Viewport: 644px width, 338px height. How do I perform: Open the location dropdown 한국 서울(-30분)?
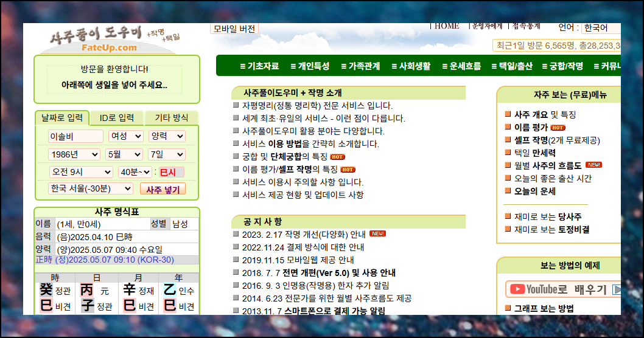pos(90,188)
